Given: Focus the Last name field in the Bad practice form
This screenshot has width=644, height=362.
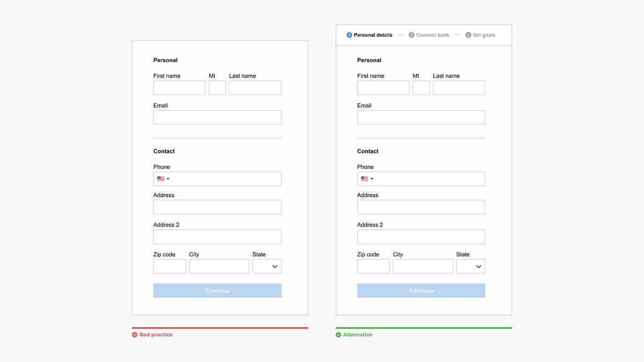Looking at the screenshot, I should pos(255,88).
